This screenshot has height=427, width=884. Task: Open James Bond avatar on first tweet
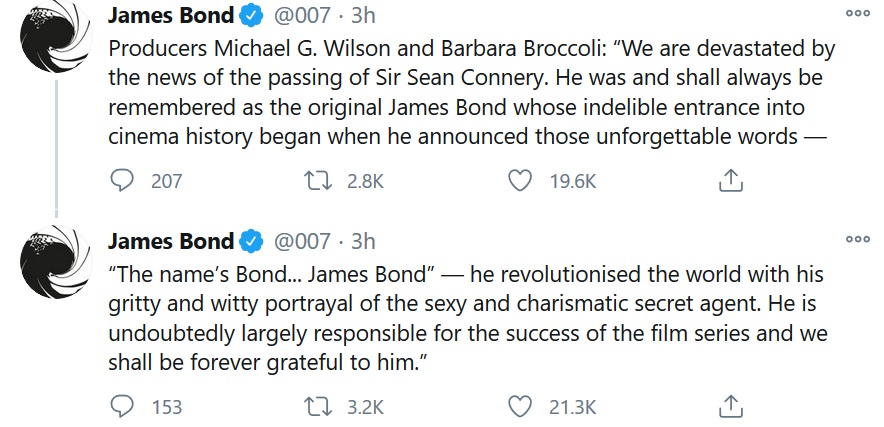tap(56, 37)
